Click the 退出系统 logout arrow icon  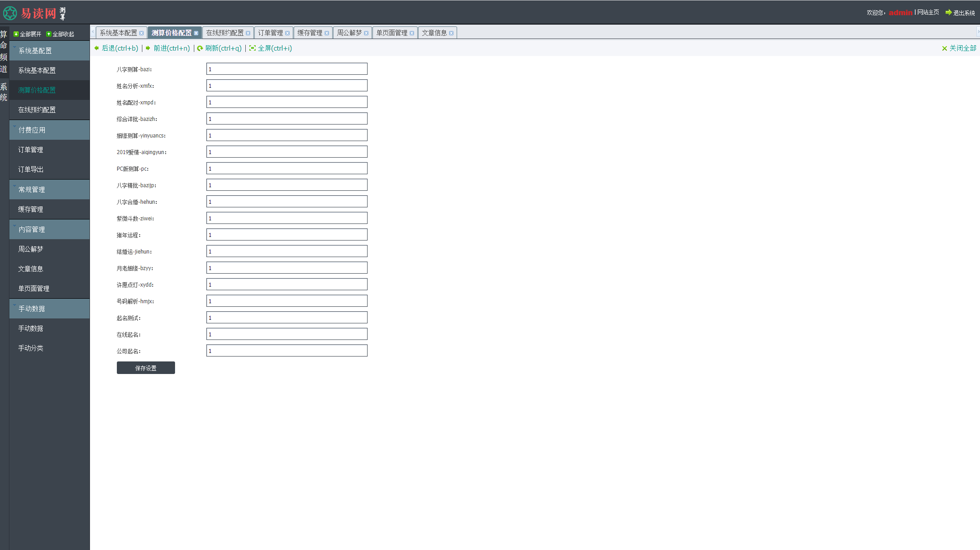[x=948, y=13]
